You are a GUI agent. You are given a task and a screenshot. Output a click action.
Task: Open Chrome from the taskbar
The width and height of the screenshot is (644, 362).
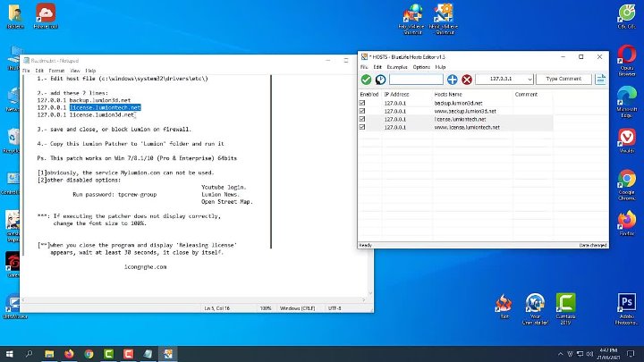click(89, 354)
